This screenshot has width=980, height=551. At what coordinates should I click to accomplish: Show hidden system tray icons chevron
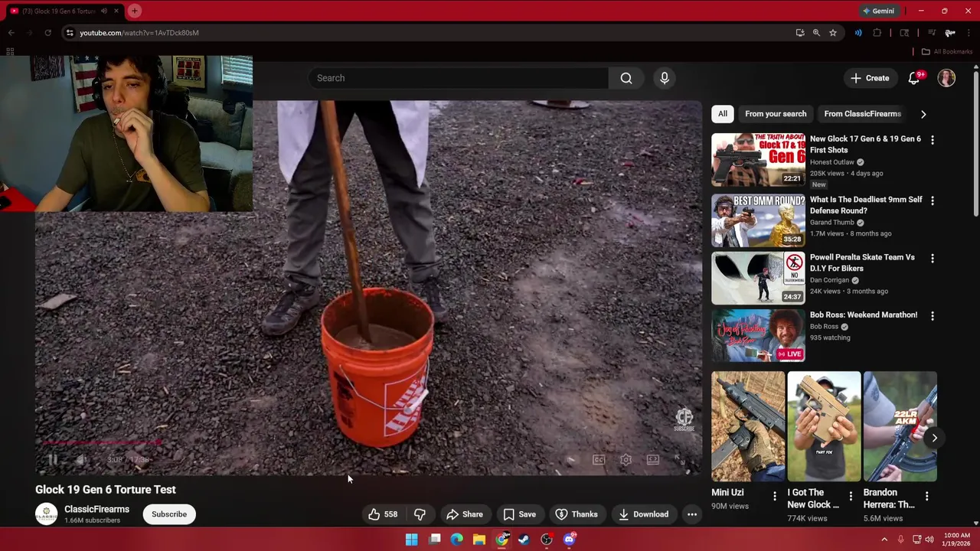point(884,540)
